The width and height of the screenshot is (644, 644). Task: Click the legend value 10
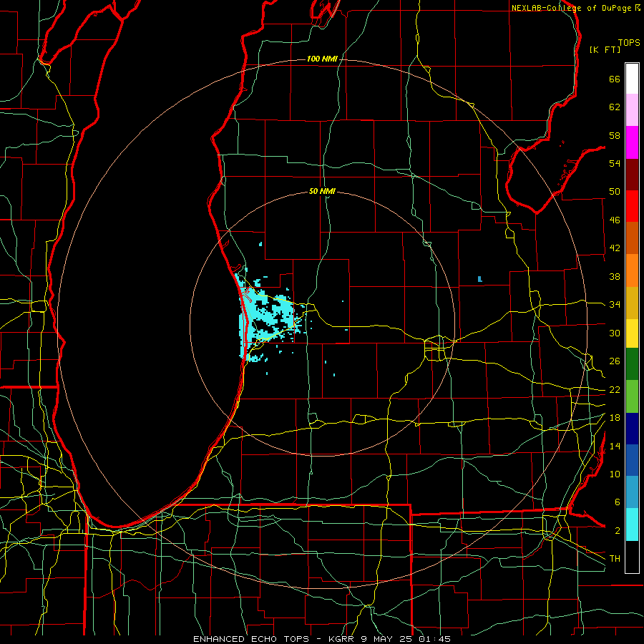615,474
